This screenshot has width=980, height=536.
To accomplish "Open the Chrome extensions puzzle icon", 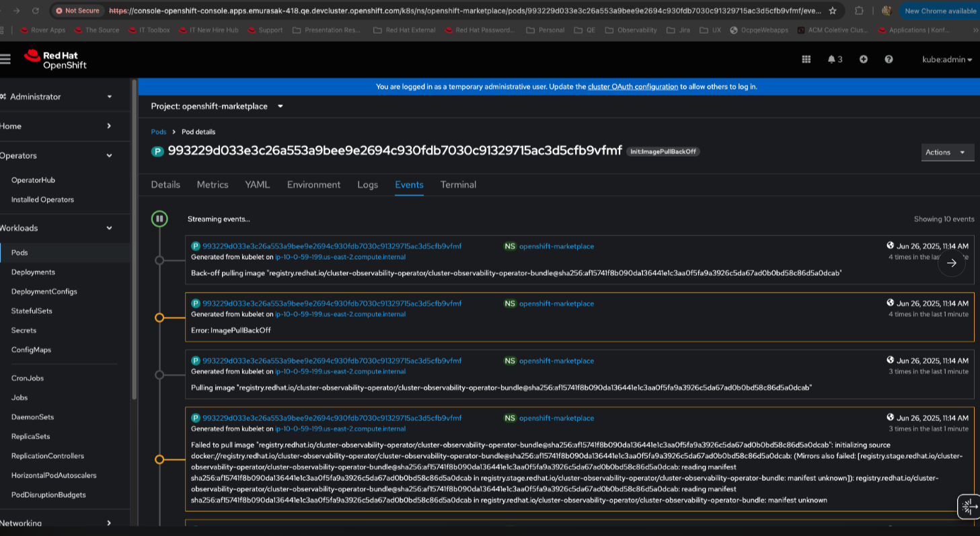I will pos(859,11).
